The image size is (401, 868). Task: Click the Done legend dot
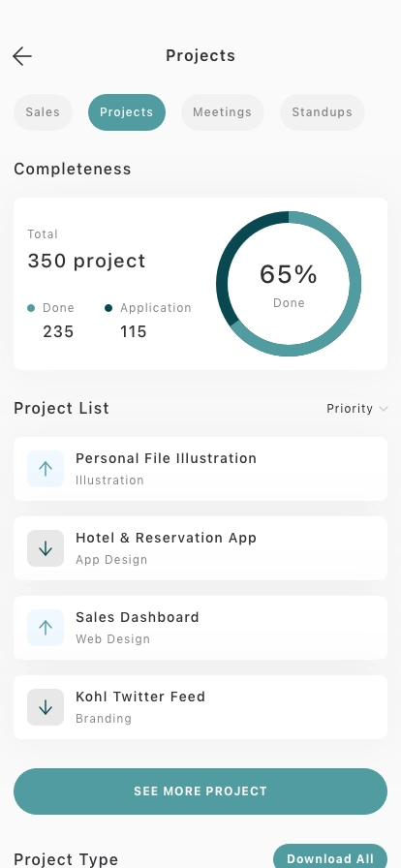pyautogui.click(x=31, y=308)
